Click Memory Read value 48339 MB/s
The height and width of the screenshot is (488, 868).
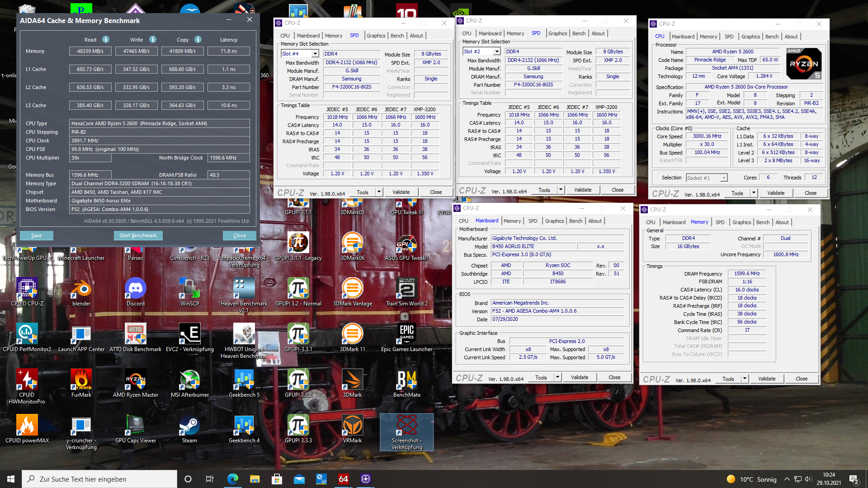[90, 51]
